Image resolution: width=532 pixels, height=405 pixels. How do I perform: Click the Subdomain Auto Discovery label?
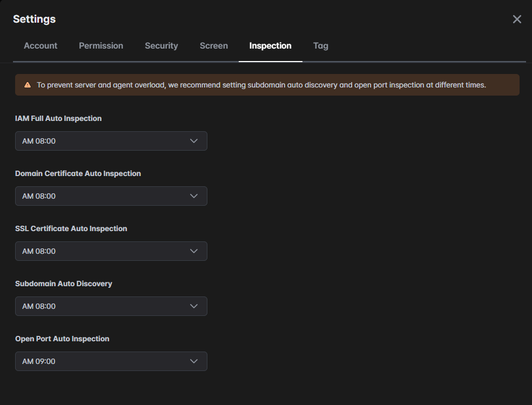(64, 283)
